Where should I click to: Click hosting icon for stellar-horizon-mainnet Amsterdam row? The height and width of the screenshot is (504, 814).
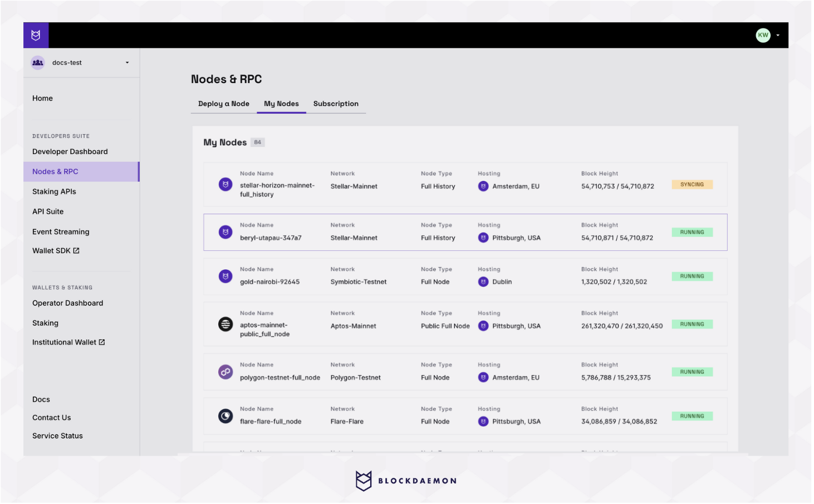coord(483,186)
